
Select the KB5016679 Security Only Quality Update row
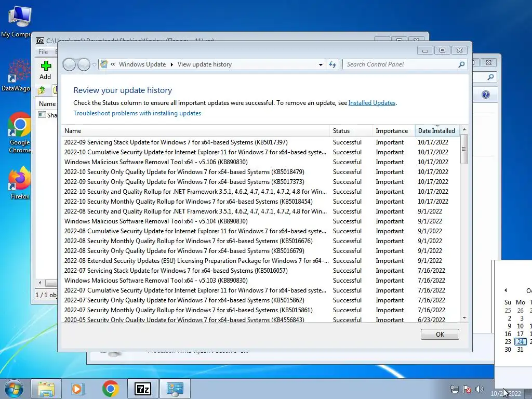(x=261, y=251)
